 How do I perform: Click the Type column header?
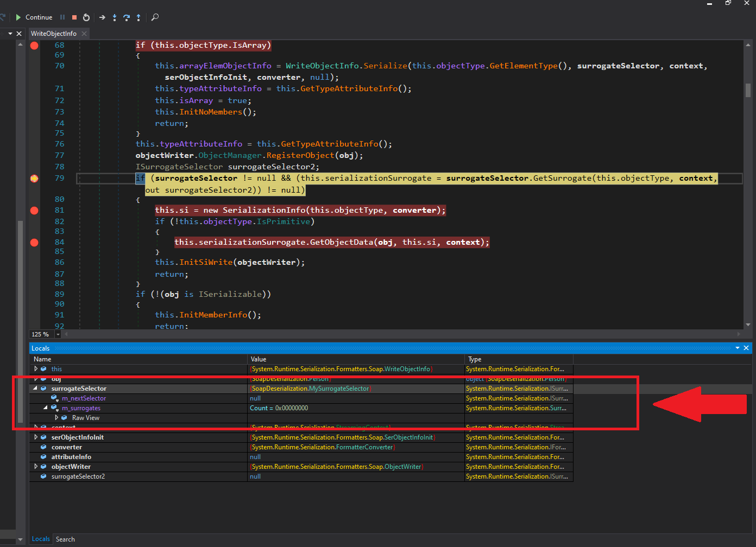click(x=519, y=359)
